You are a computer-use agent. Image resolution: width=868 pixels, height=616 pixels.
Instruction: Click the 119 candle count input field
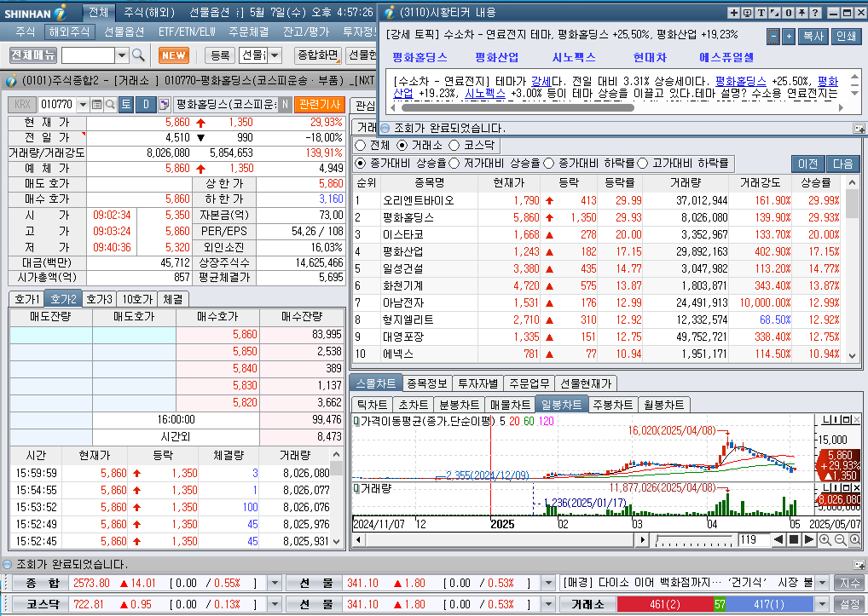754,539
